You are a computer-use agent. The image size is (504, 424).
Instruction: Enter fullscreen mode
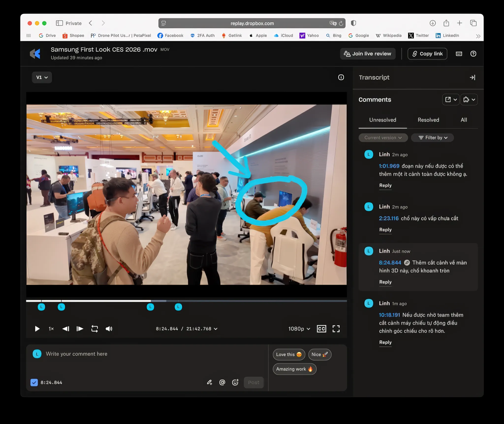tap(336, 329)
